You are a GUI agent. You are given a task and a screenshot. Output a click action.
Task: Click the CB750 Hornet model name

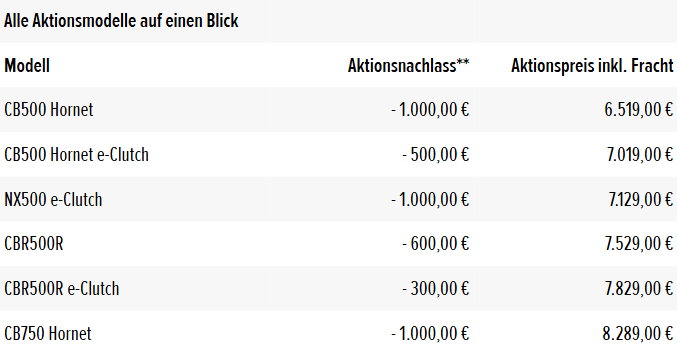pyautogui.click(x=47, y=334)
